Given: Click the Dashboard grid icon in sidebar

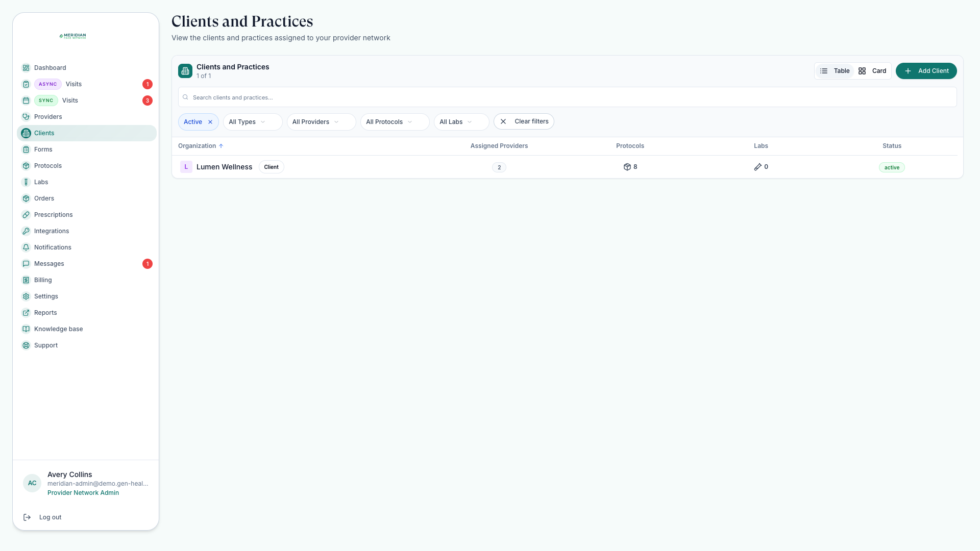Looking at the screenshot, I should point(26,68).
